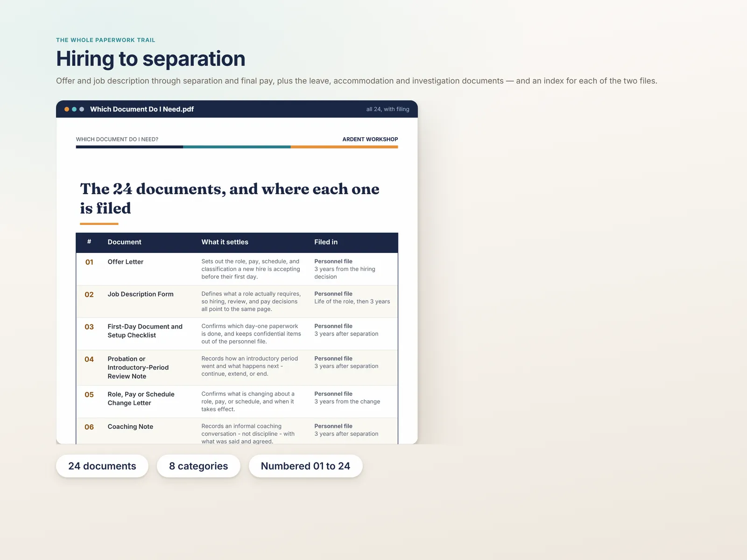747x560 pixels.
Task: Click 'Probation or Introductory-Period Review Note'
Action: click(x=138, y=367)
